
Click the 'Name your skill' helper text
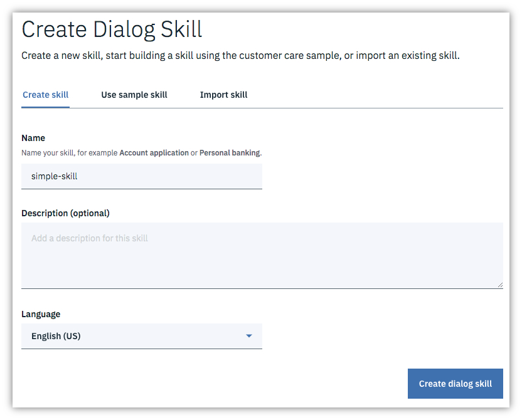(x=68, y=152)
